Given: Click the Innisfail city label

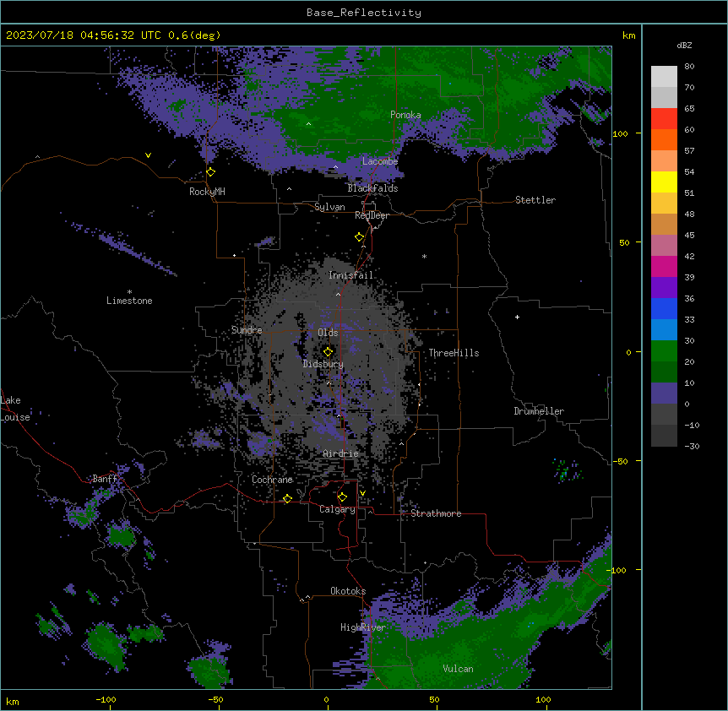Looking at the screenshot, I should pyautogui.click(x=350, y=275).
